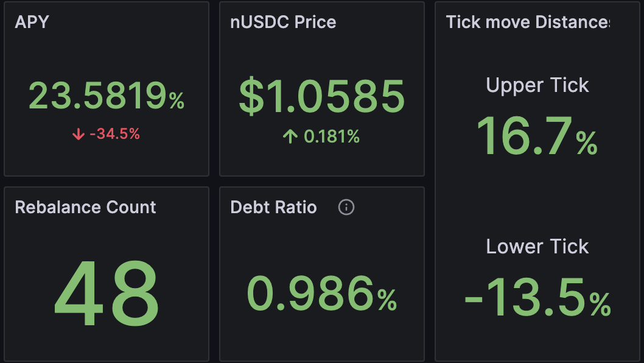Open the APY panel title menu

point(32,22)
